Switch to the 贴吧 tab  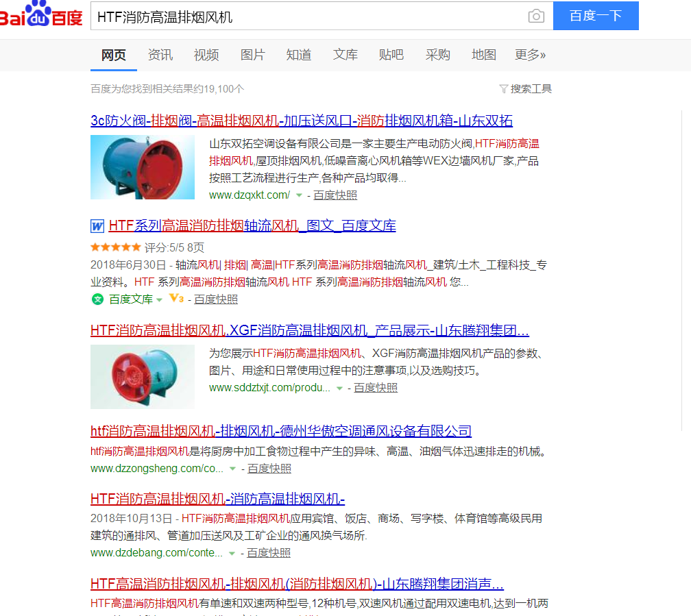point(391,55)
